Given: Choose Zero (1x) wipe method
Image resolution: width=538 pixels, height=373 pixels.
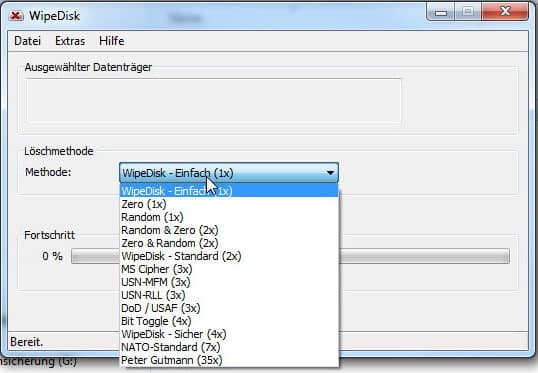Looking at the screenshot, I should [229, 204].
